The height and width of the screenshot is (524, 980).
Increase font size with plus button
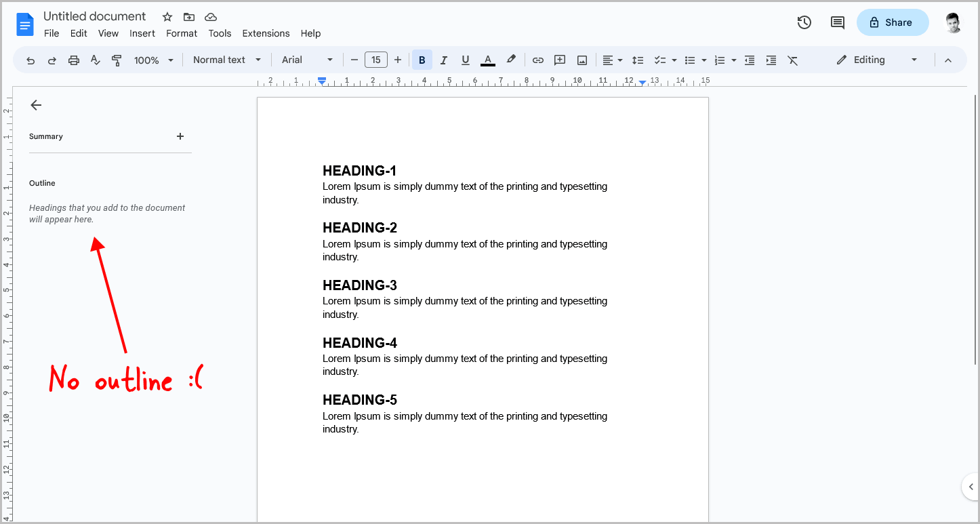[x=398, y=60]
